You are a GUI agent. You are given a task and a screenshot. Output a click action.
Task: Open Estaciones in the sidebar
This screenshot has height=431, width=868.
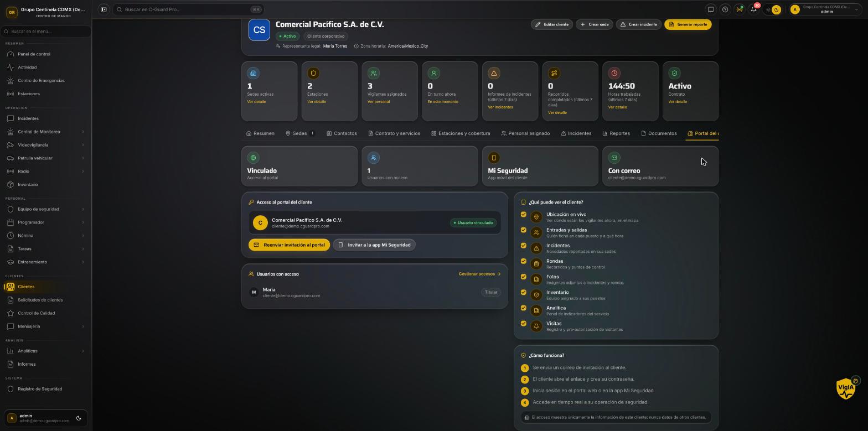(x=44, y=94)
